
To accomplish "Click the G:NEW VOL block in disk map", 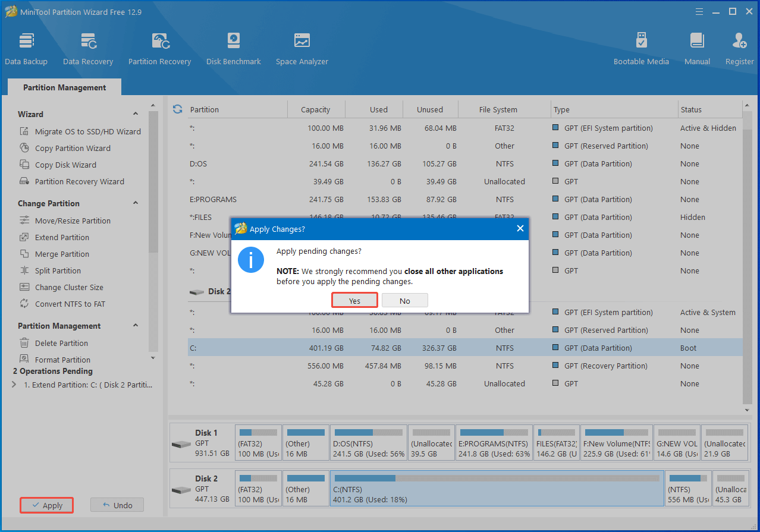I will 677,442.
